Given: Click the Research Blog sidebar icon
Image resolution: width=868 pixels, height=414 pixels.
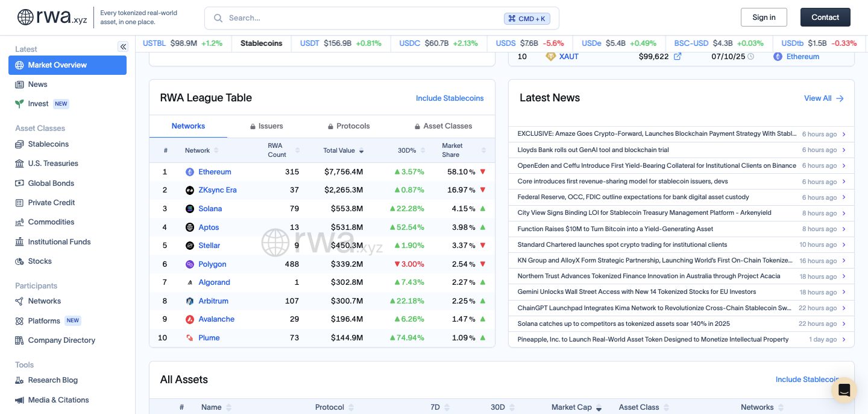Looking at the screenshot, I should click(19, 380).
